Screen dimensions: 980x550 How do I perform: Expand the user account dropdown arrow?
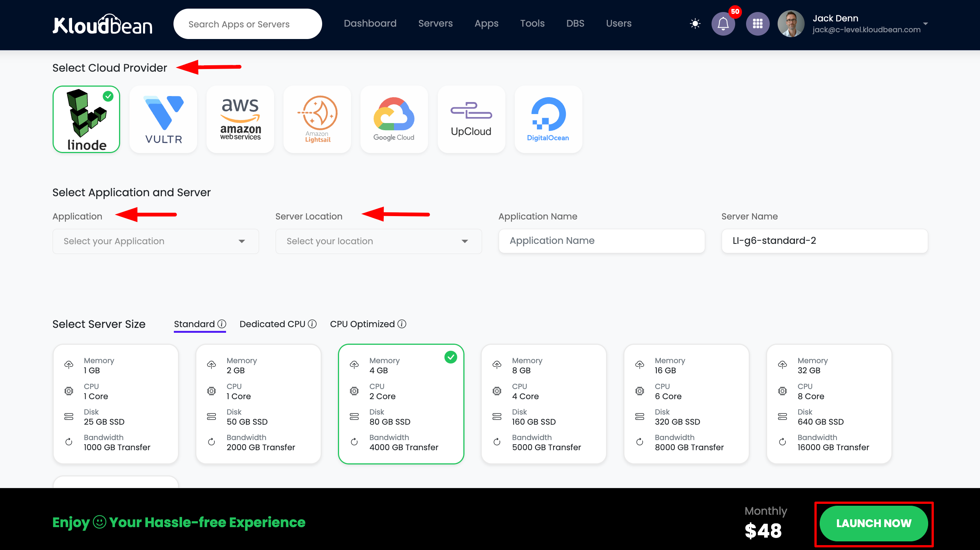tap(925, 24)
